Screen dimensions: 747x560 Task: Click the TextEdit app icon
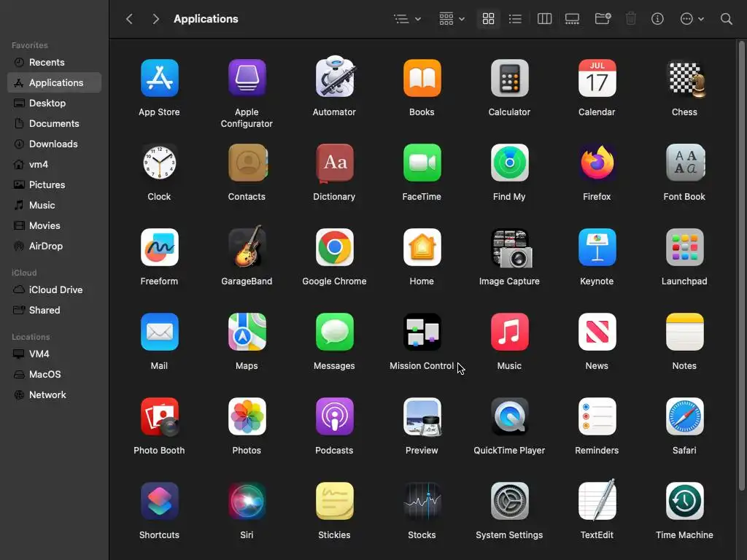(x=597, y=500)
